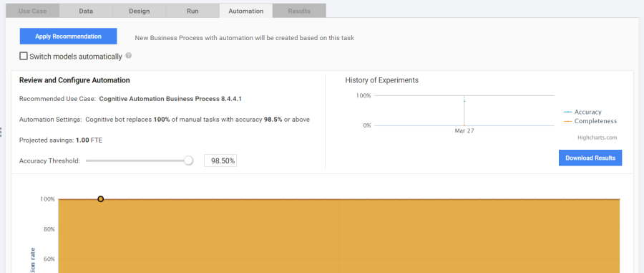Enable Switch models automatically checkbox
The width and height of the screenshot is (644, 273).
click(x=24, y=57)
